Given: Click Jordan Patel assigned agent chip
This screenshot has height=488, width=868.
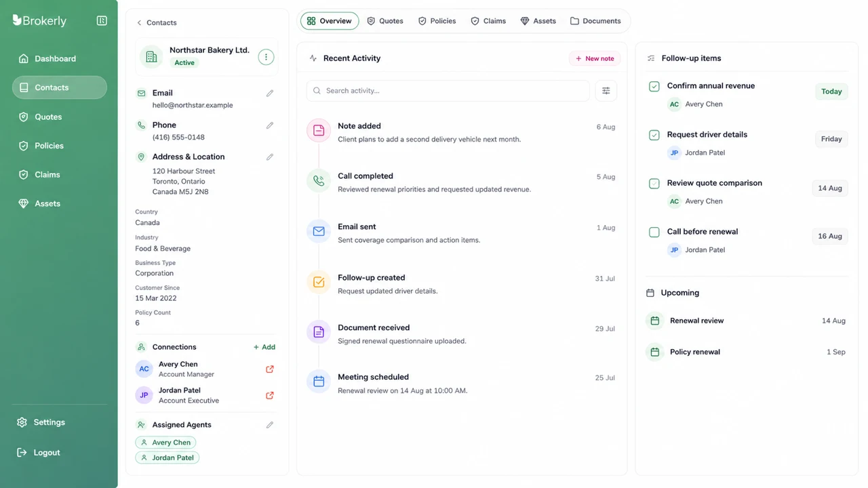Looking at the screenshot, I should pyautogui.click(x=167, y=457).
